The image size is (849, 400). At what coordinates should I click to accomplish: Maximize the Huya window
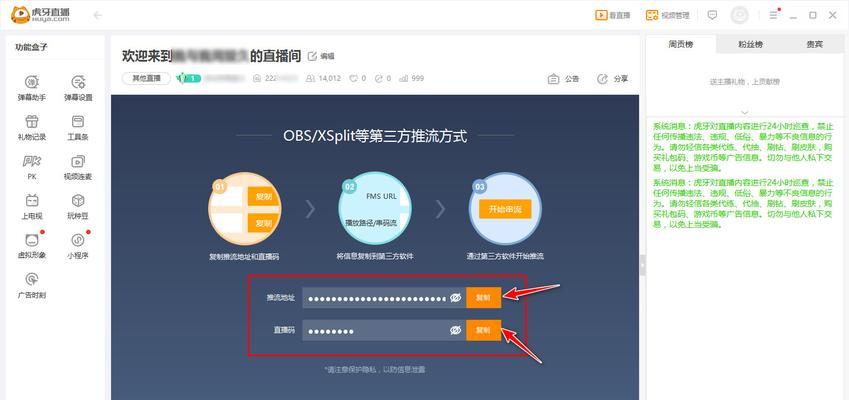coord(813,15)
